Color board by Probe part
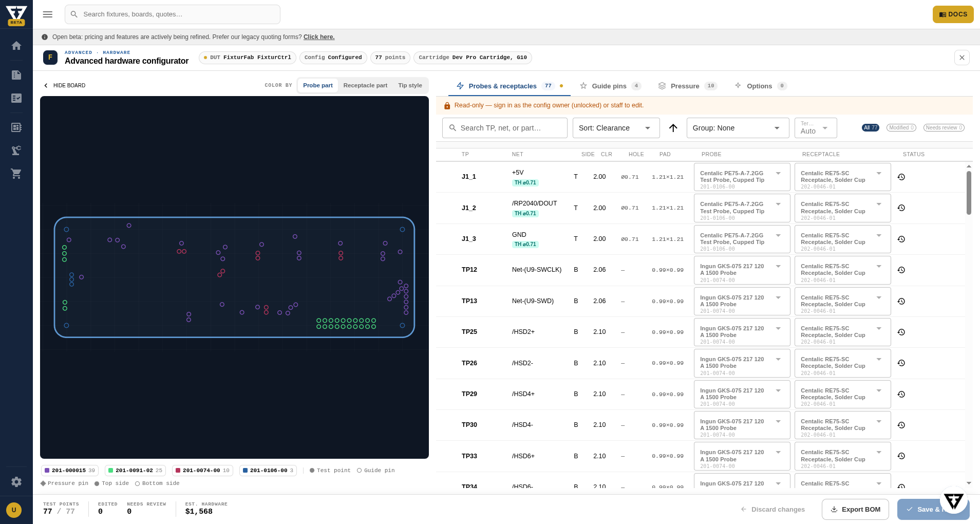This screenshot has height=524, width=980. click(317, 86)
